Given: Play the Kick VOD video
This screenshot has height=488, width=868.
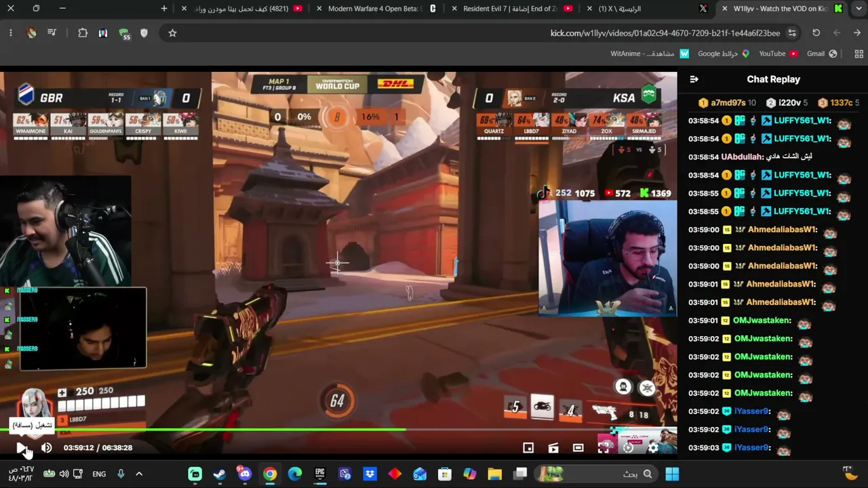Looking at the screenshot, I should pyautogui.click(x=21, y=448).
